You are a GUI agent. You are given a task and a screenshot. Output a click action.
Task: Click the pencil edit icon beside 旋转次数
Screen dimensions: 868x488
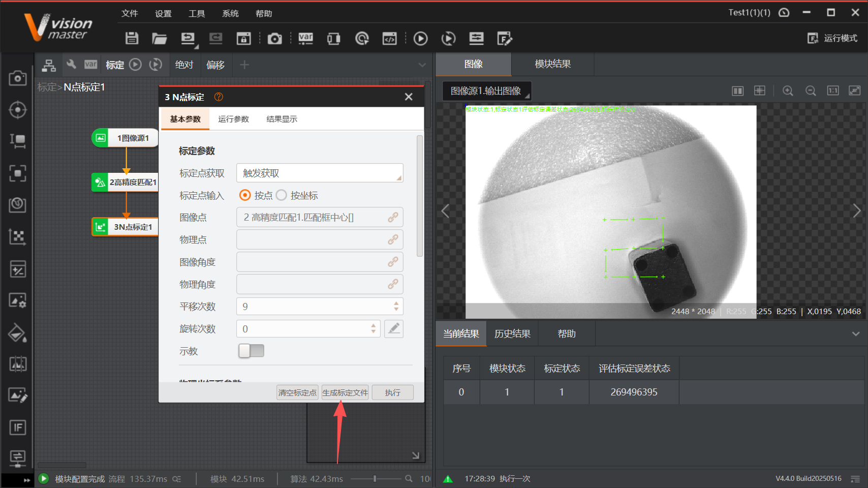coord(393,329)
